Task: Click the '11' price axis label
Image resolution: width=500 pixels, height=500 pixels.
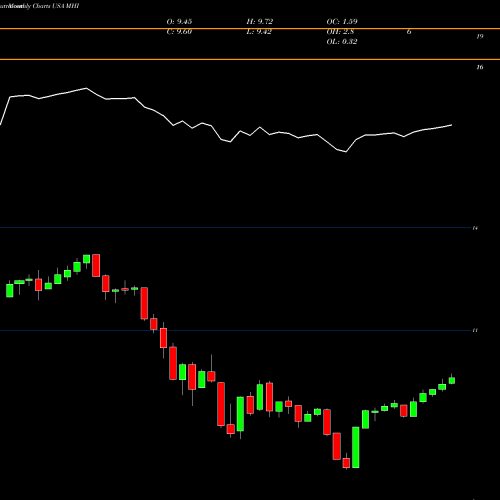Action: (475, 330)
